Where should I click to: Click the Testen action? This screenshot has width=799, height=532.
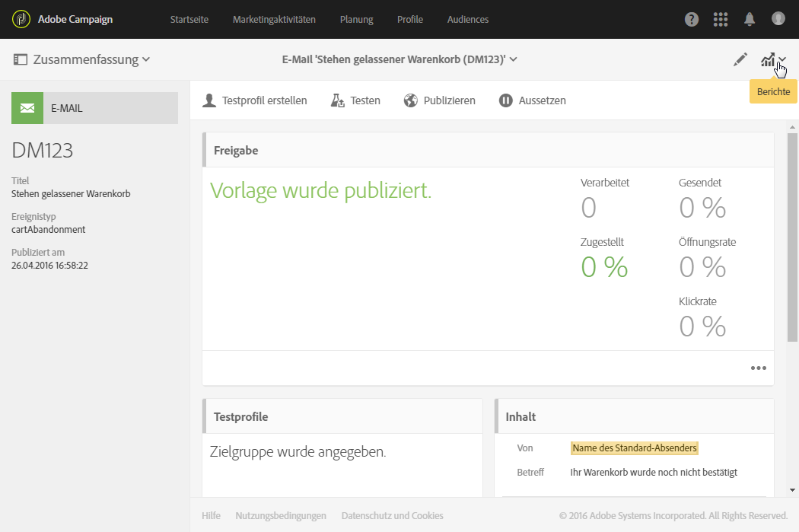coord(355,100)
